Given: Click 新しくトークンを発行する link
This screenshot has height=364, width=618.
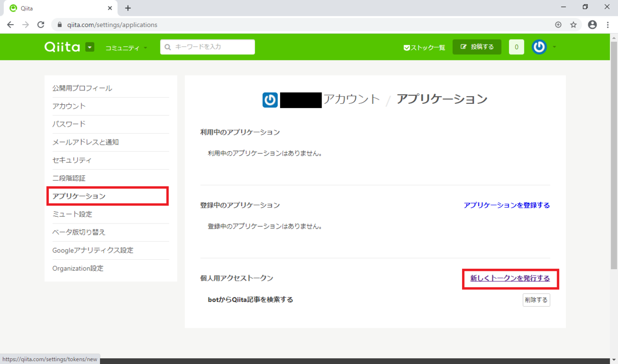Looking at the screenshot, I should 510,279.
